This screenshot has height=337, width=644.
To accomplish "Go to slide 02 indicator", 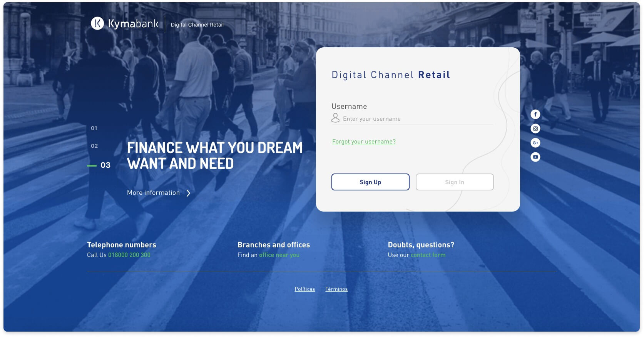I will tap(94, 146).
